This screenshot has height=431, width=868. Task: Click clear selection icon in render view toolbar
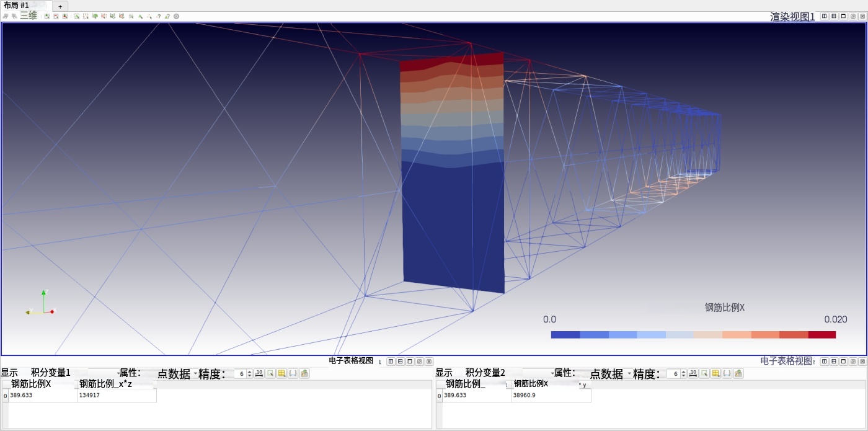pos(176,16)
